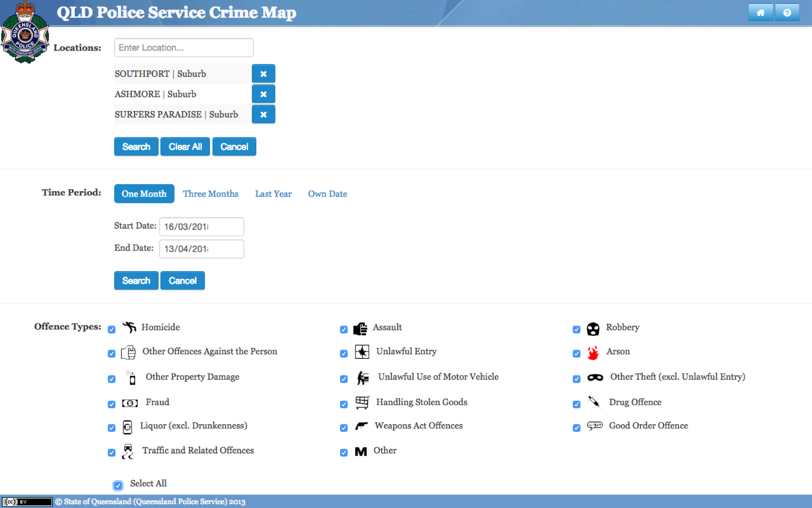Toggle the Other Offences Against the Person checkbox
The width and height of the screenshot is (812, 508).
111,354
